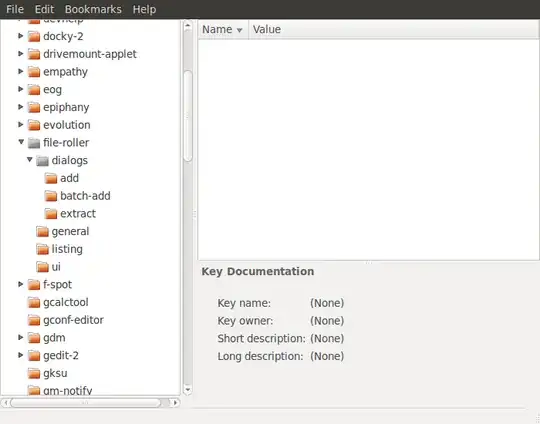The width and height of the screenshot is (540, 424).
Task: Click the horizontal scrollbar right arrow
Action: click(175, 402)
